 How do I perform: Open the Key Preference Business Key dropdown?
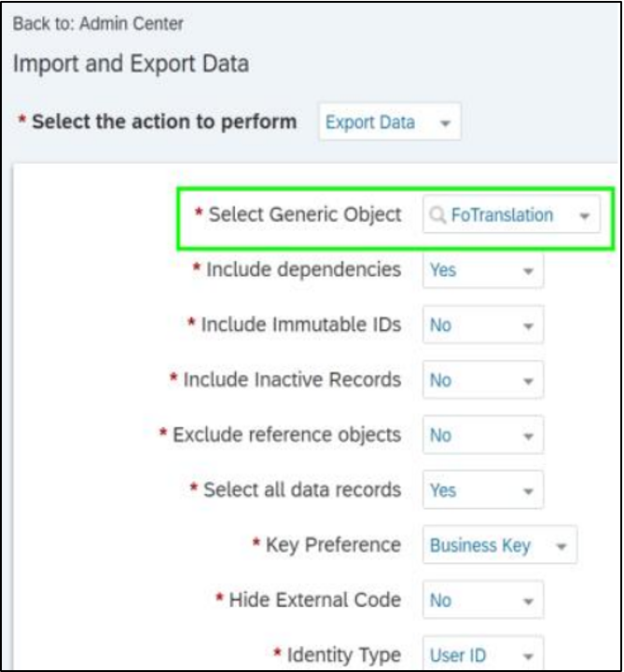pos(500,544)
